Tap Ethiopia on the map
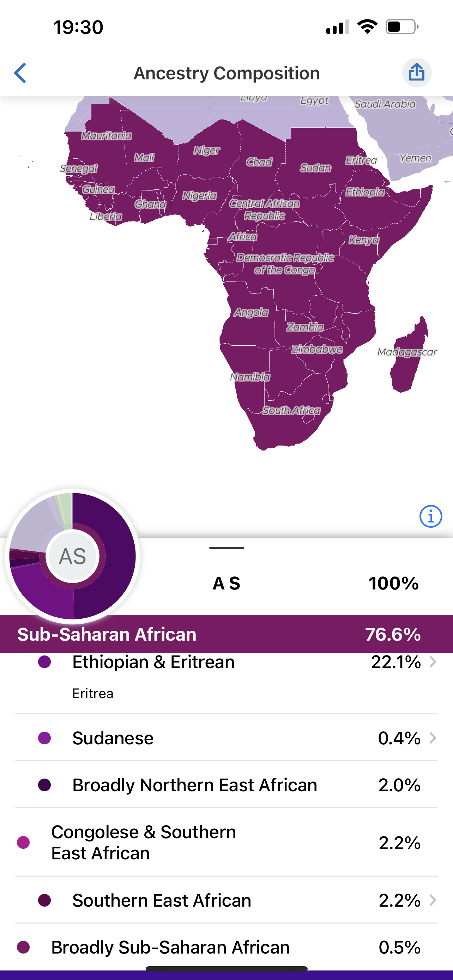Viewport: 453px width, 980px height. [x=365, y=192]
